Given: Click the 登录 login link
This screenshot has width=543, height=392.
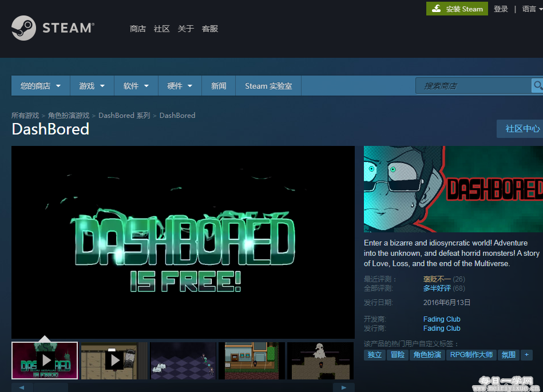Looking at the screenshot, I should [501, 9].
